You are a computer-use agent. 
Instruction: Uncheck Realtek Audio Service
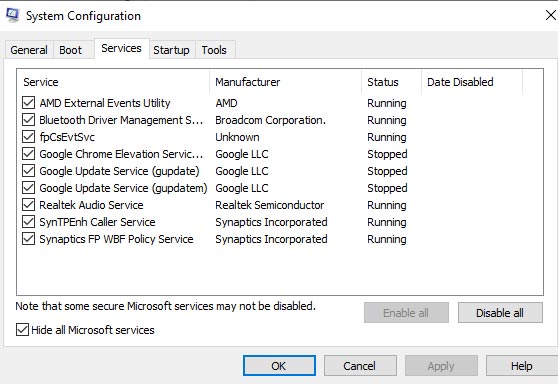[28, 205]
